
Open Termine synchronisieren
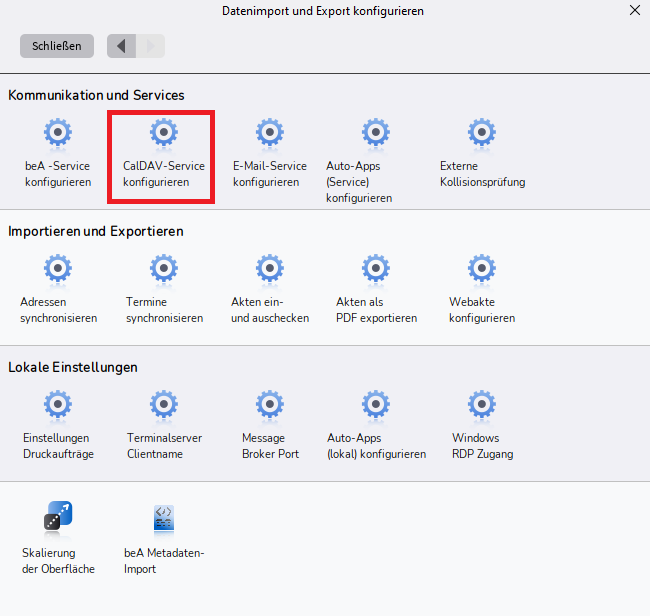[x=164, y=289]
